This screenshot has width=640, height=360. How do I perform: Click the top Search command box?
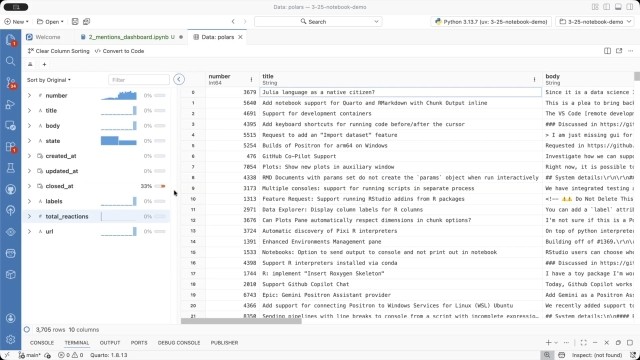(318, 22)
